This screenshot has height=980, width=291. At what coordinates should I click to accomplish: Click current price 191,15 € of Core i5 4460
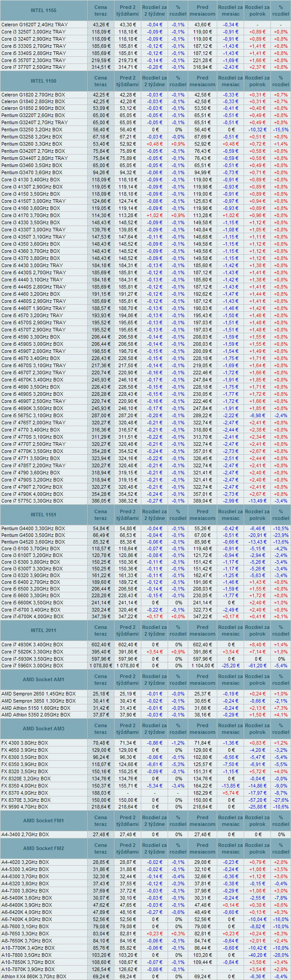(x=101, y=294)
